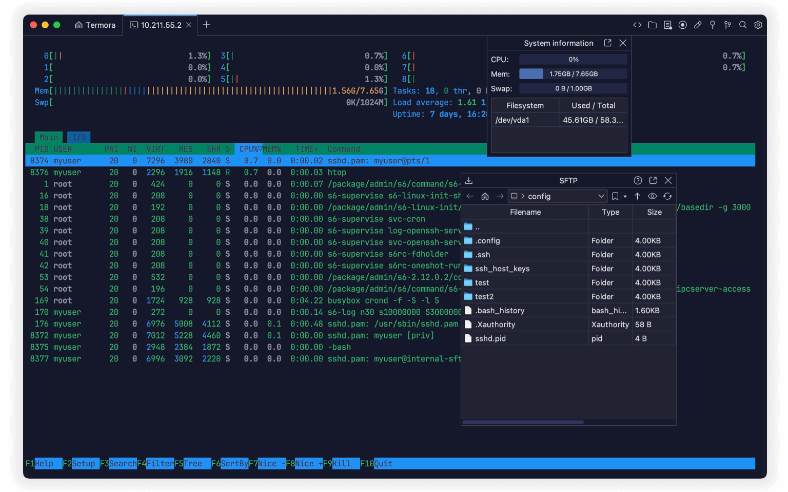This screenshot has width=788, height=492.
Task: Sort file list by Size column header
Action: pyautogui.click(x=654, y=212)
